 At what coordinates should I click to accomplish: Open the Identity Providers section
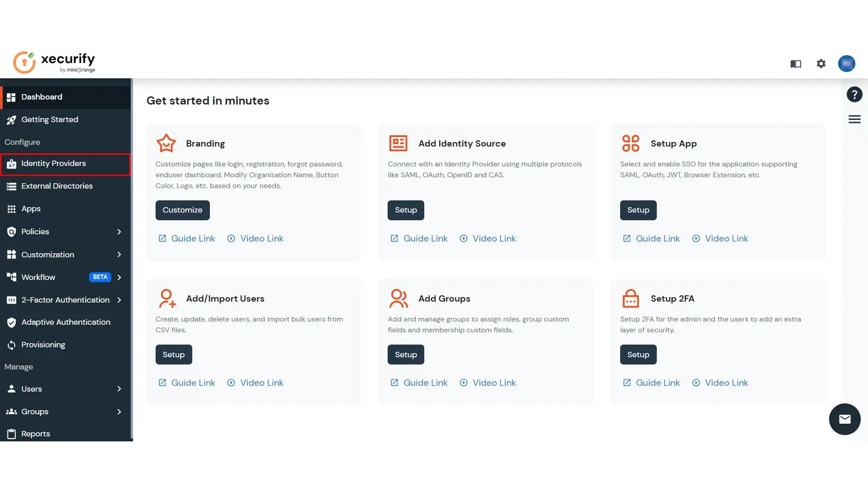tap(53, 163)
